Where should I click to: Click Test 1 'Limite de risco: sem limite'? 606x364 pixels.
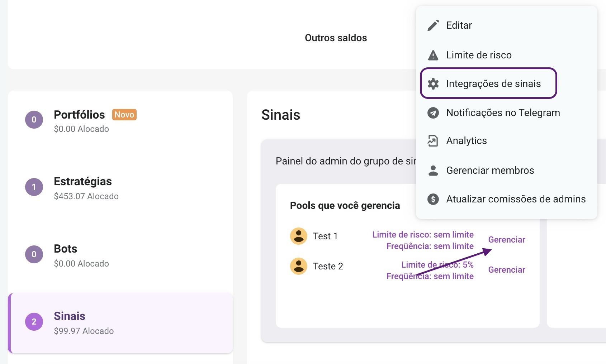click(x=423, y=235)
